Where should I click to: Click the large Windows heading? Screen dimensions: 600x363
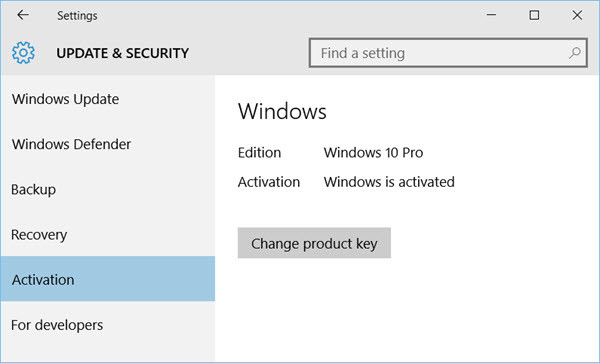pos(282,111)
